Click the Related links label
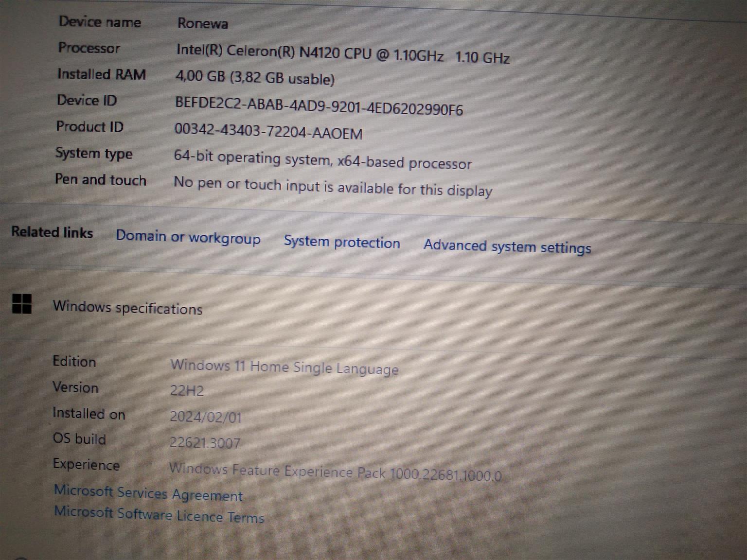 pyautogui.click(x=52, y=232)
